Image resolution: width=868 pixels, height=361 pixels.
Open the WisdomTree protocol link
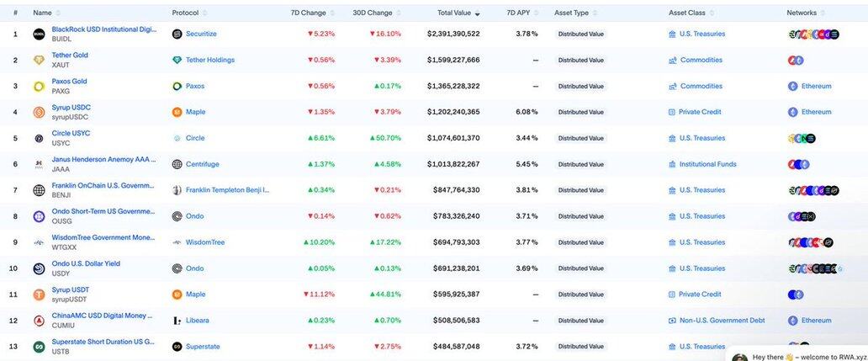click(x=204, y=243)
